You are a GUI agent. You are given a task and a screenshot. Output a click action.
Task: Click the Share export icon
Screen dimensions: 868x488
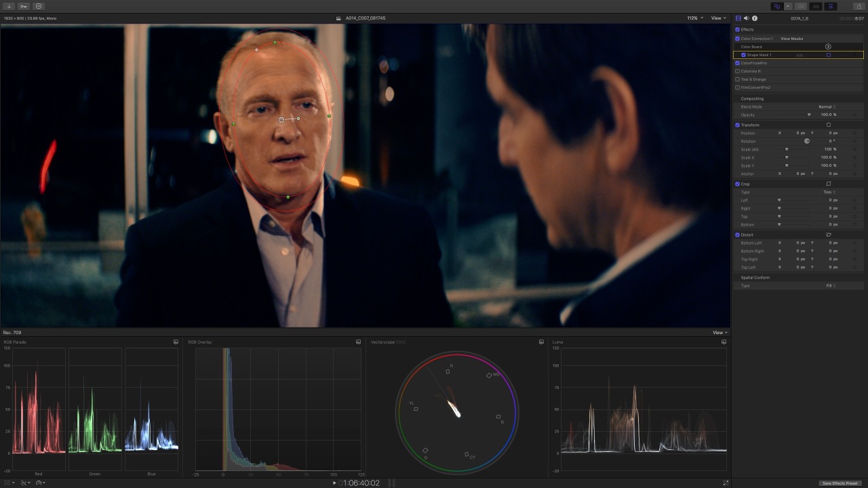(x=859, y=6)
